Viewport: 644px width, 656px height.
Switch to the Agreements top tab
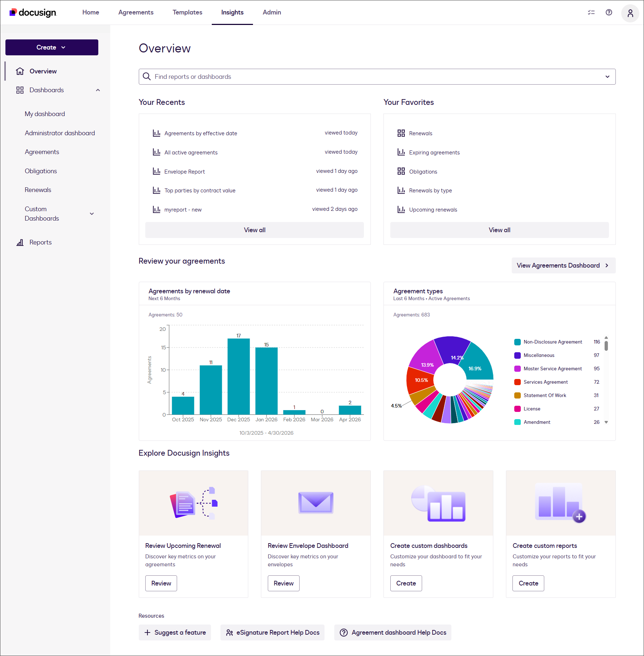136,12
